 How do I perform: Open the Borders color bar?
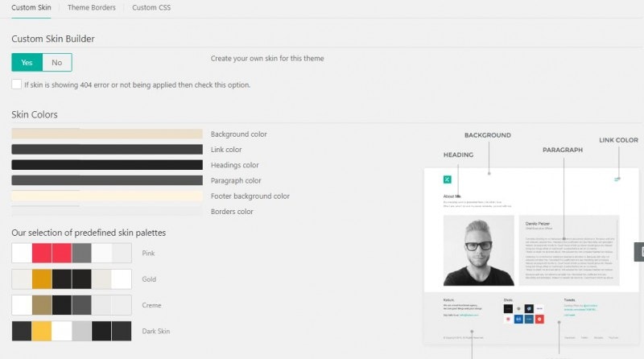tap(106, 212)
